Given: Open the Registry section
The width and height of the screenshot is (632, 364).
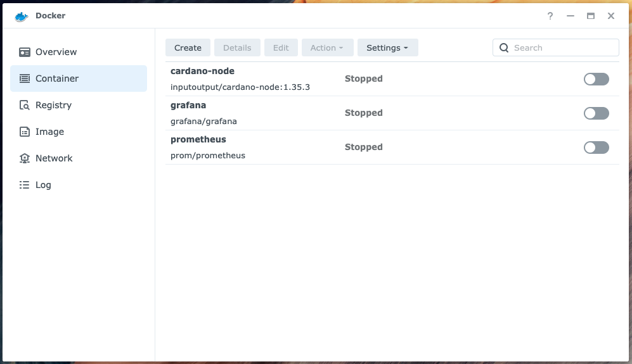Looking at the screenshot, I should coord(79,105).
